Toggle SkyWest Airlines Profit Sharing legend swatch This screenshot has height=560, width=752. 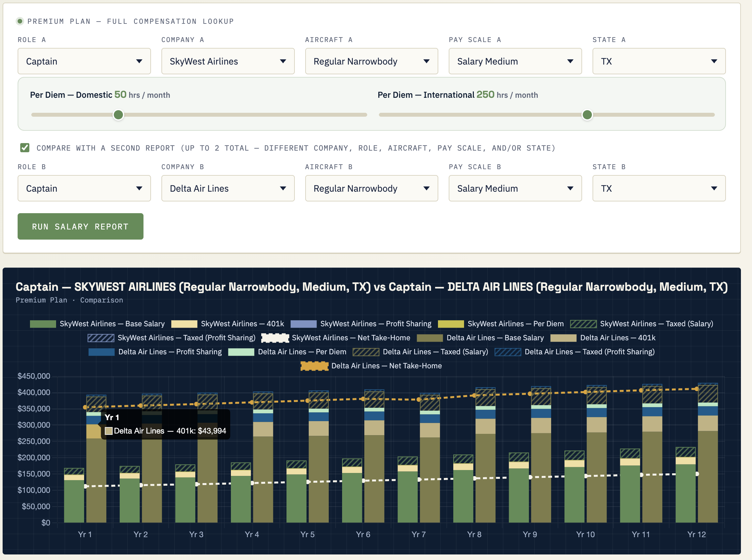(x=304, y=324)
